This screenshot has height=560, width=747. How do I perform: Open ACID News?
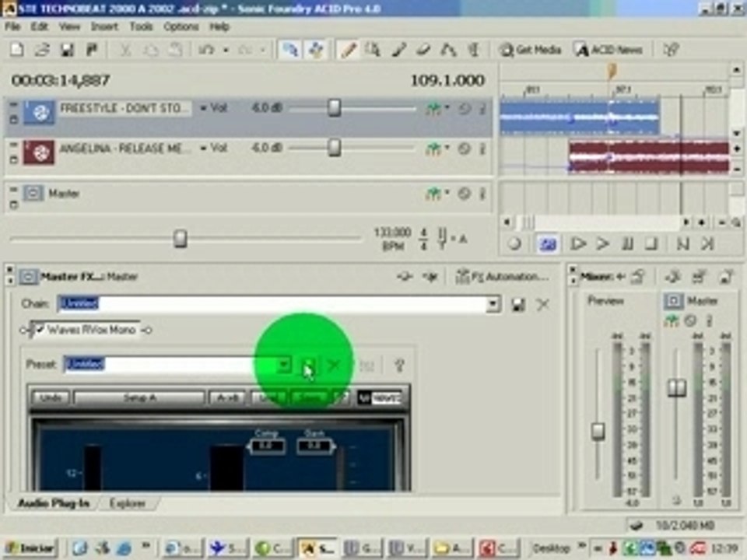(x=608, y=50)
